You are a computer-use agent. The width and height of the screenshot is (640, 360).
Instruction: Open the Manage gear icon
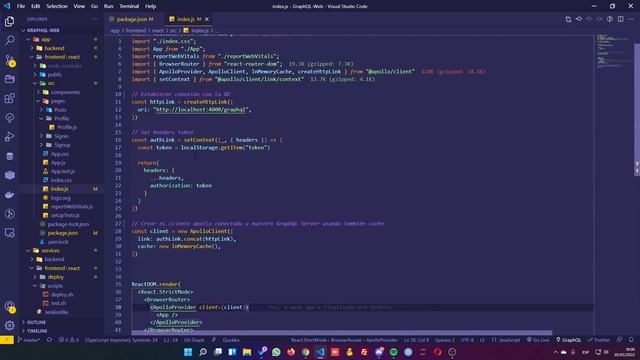(9, 325)
